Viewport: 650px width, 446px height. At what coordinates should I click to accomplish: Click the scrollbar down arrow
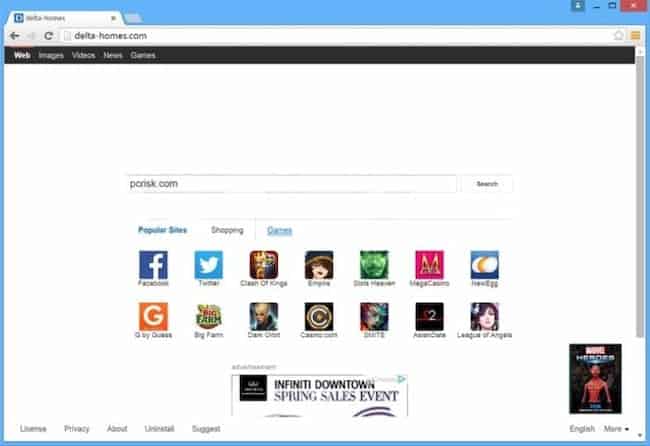pos(640,435)
